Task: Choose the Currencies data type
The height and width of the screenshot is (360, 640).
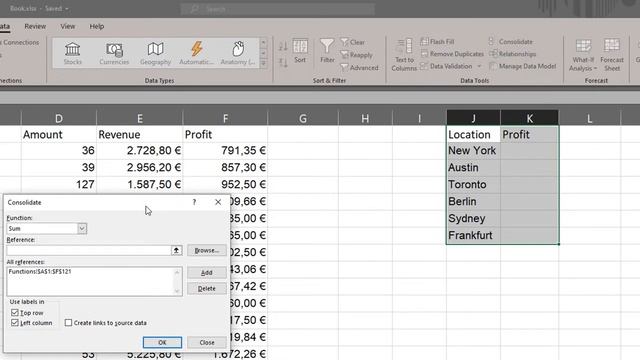Action: click(x=114, y=53)
